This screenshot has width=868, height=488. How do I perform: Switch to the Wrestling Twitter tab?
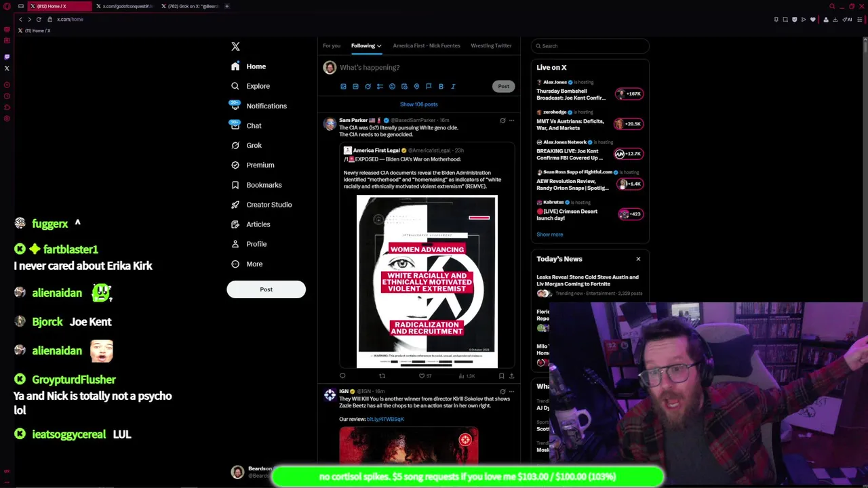[491, 45]
